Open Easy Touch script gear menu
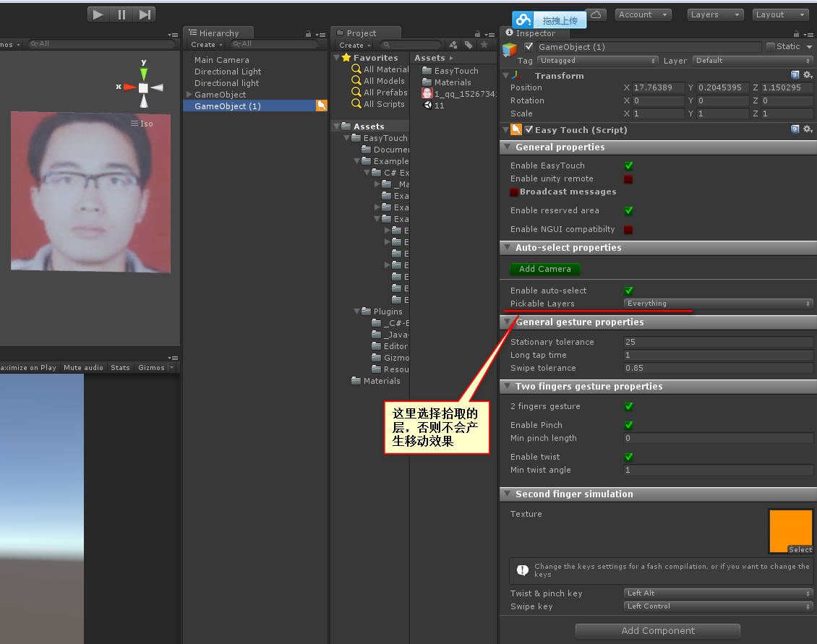 [x=808, y=129]
